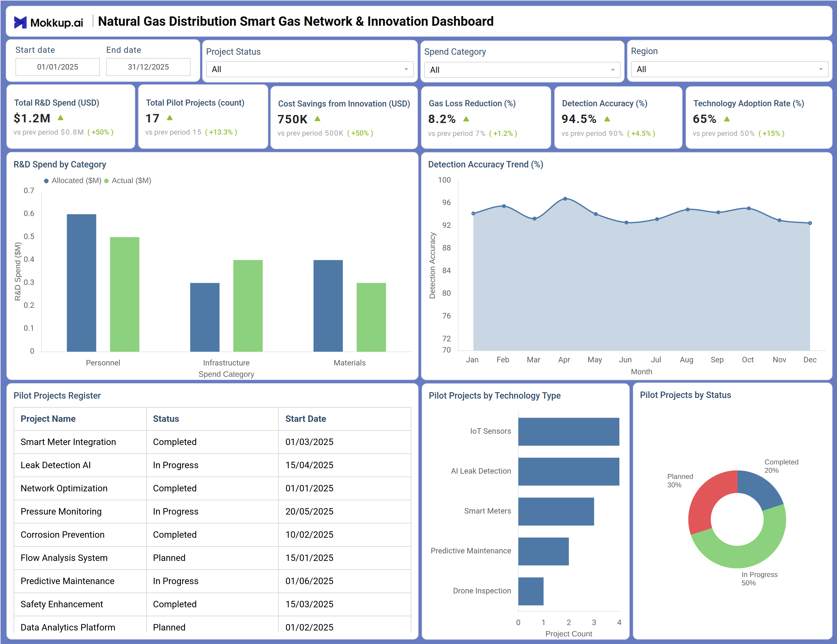Image resolution: width=837 pixels, height=644 pixels.
Task: Select the Leak Detection AI row
Action: pos(213,465)
